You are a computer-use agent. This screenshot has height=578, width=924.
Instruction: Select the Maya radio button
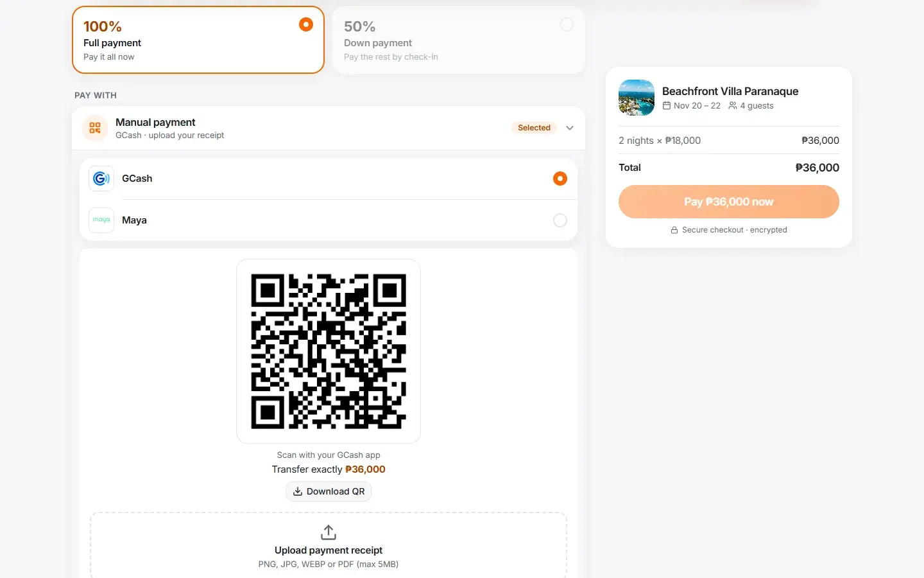pyautogui.click(x=560, y=220)
